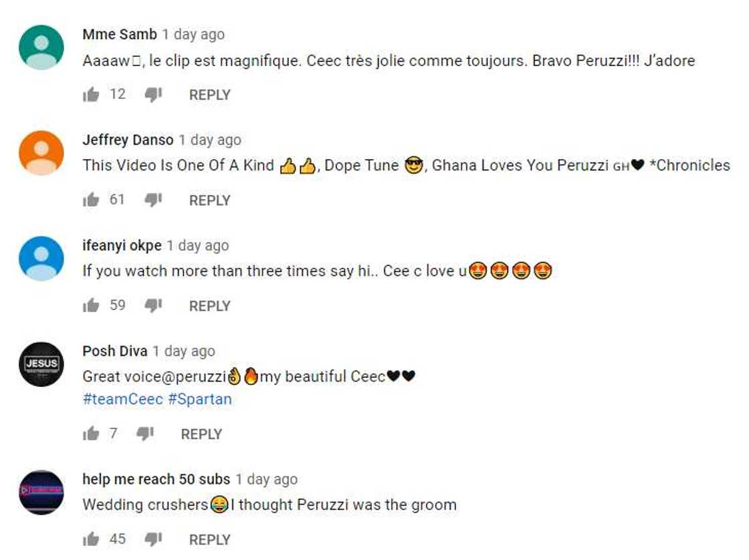This screenshot has height=560, width=749.
Task: Like Posh Diva's comment
Action: click(x=91, y=434)
